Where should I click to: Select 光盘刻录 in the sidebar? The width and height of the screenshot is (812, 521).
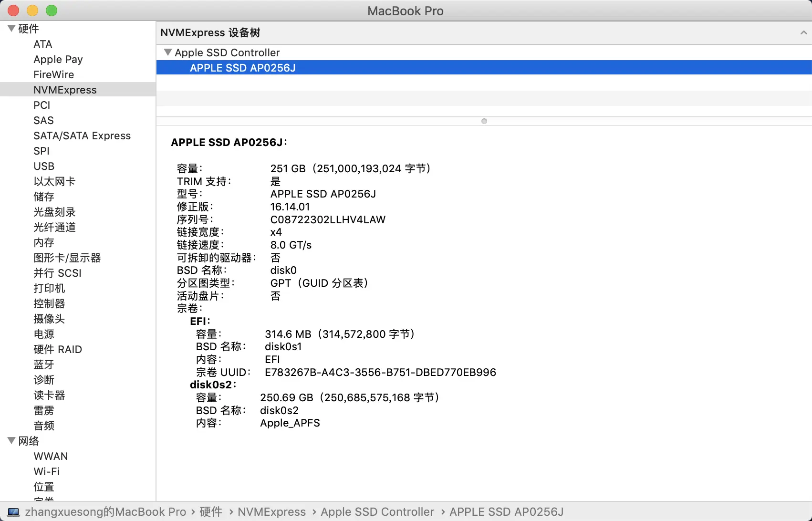coord(54,212)
